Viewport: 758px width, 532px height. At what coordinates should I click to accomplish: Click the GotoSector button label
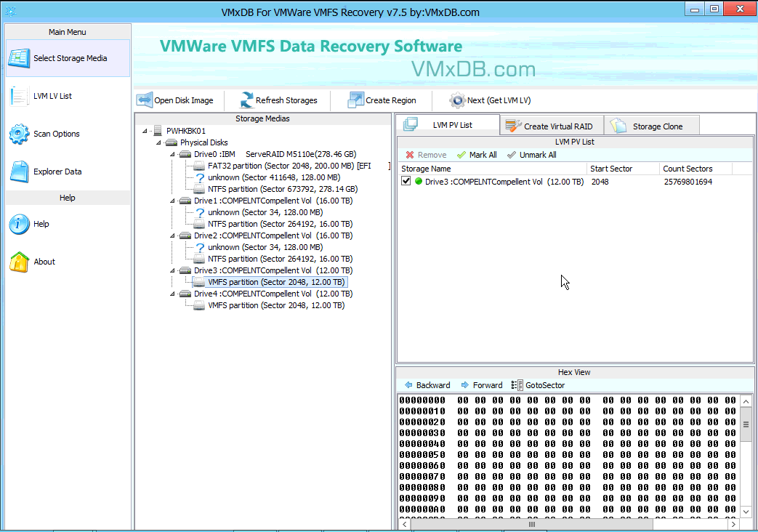tap(545, 385)
